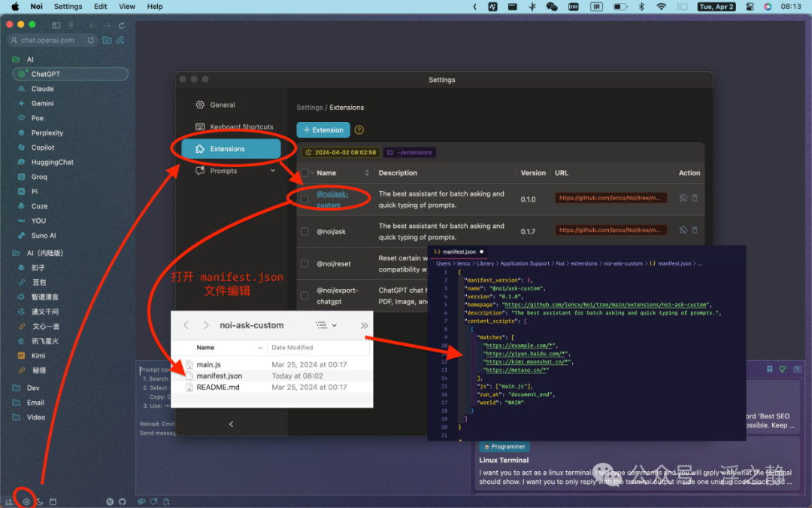Image resolution: width=812 pixels, height=508 pixels.
Task: Click the + Extension button
Action: [323, 129]
